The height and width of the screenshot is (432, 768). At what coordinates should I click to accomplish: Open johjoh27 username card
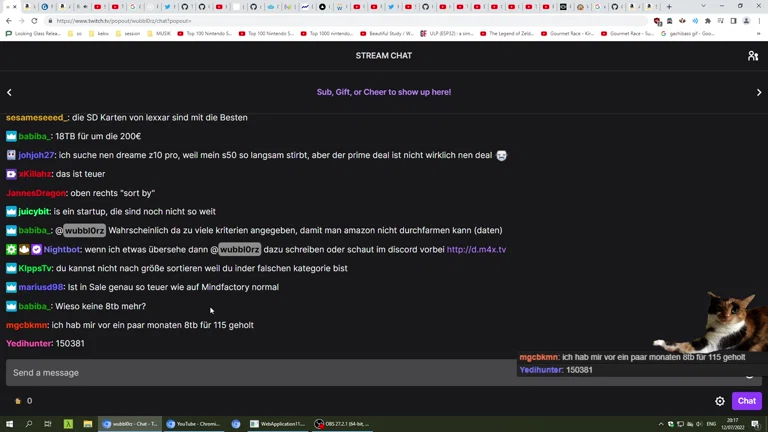pos(36,155)
